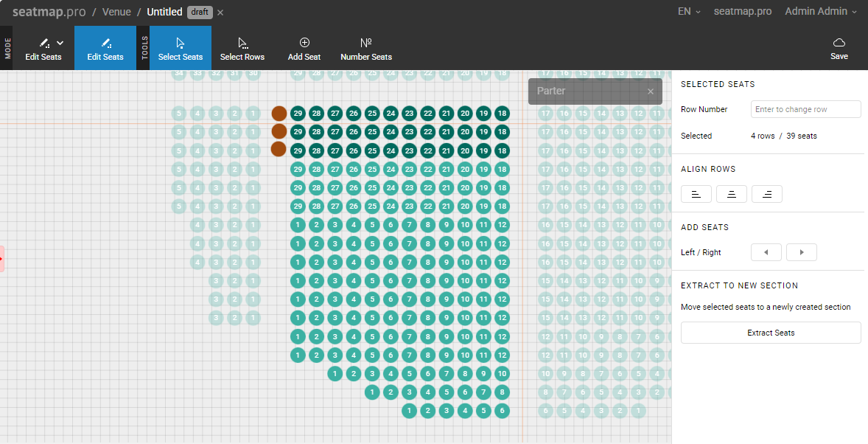Click the Extract Seats button
868x444 pixels.
coord(771,333)
